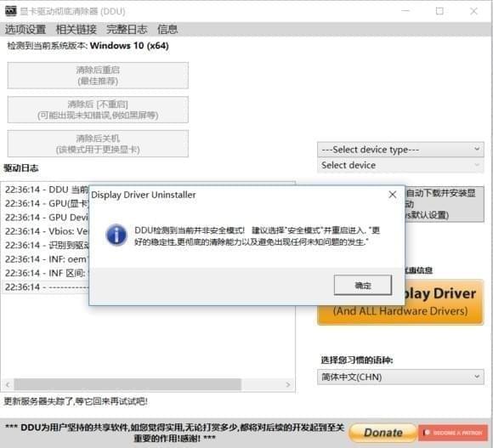Viewport: 493px width, 448px height.
Task: Click the log scrollbar right arrow
Action: pos(287,384)
